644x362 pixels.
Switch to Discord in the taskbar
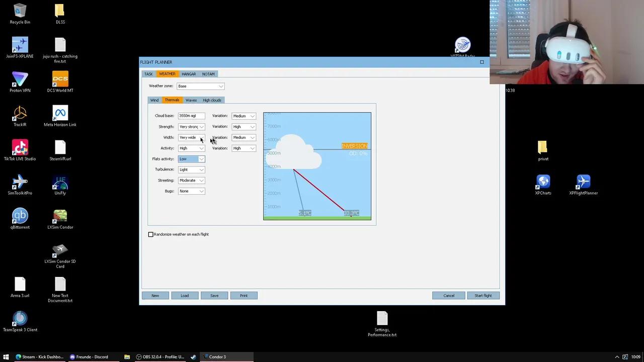[x=90, y=357]
